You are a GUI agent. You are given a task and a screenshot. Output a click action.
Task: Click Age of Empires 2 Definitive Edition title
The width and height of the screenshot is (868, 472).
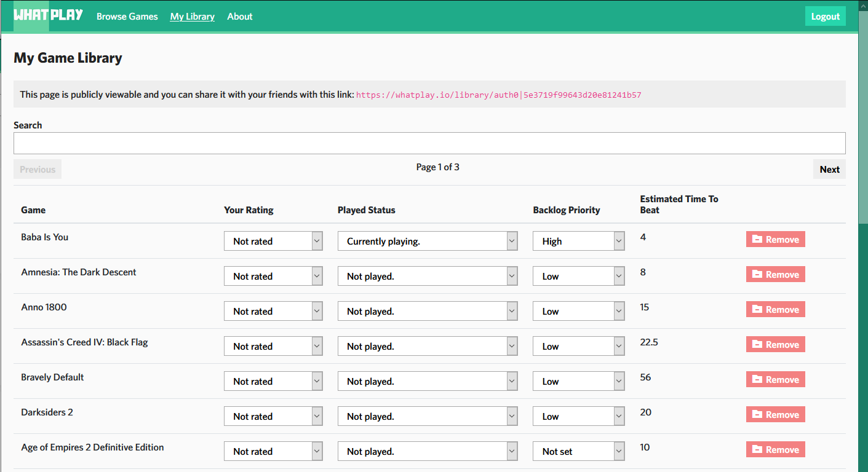[x=92, y=447]
